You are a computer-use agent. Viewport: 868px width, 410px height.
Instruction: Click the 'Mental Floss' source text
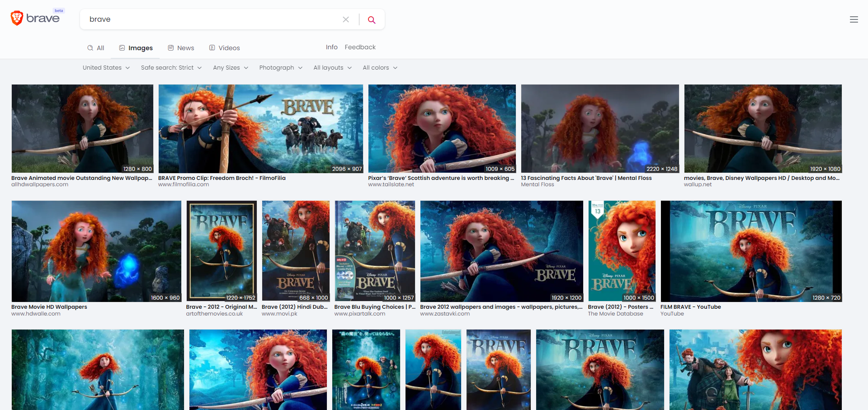(538, 184)
